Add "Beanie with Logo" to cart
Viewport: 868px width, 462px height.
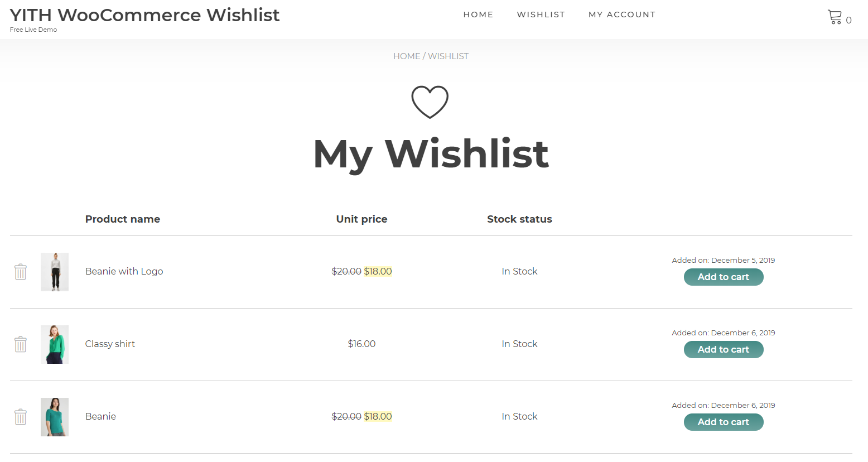point(724,277)
